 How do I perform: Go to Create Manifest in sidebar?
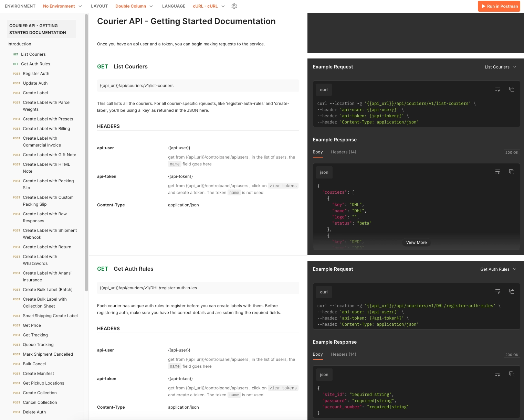tap(38, 374)
